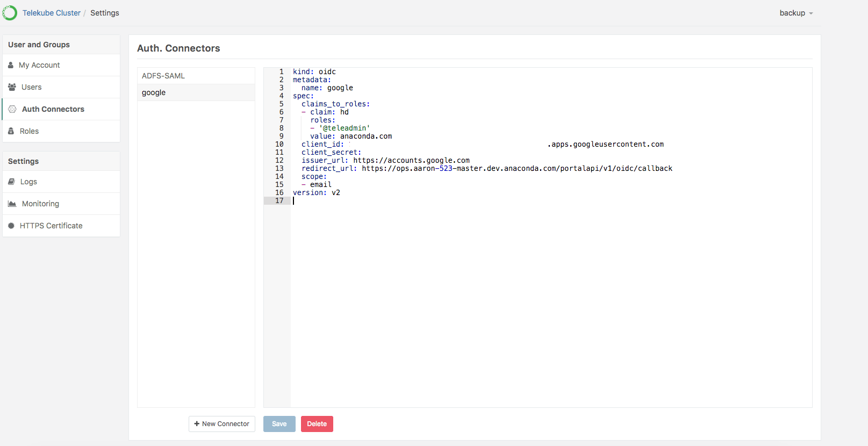Click the 'claim: hd' line
This screenshot has height=446, width=868.
(325, 112)
